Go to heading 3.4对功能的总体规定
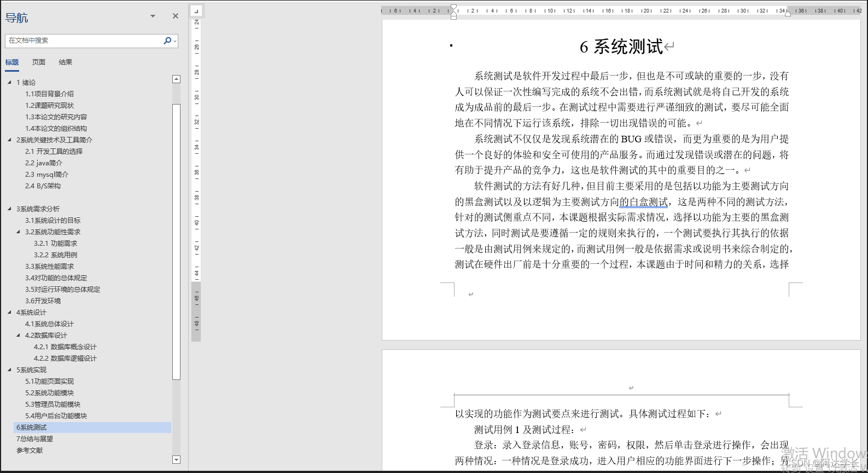The image size is (868, 473). (56, 278)
